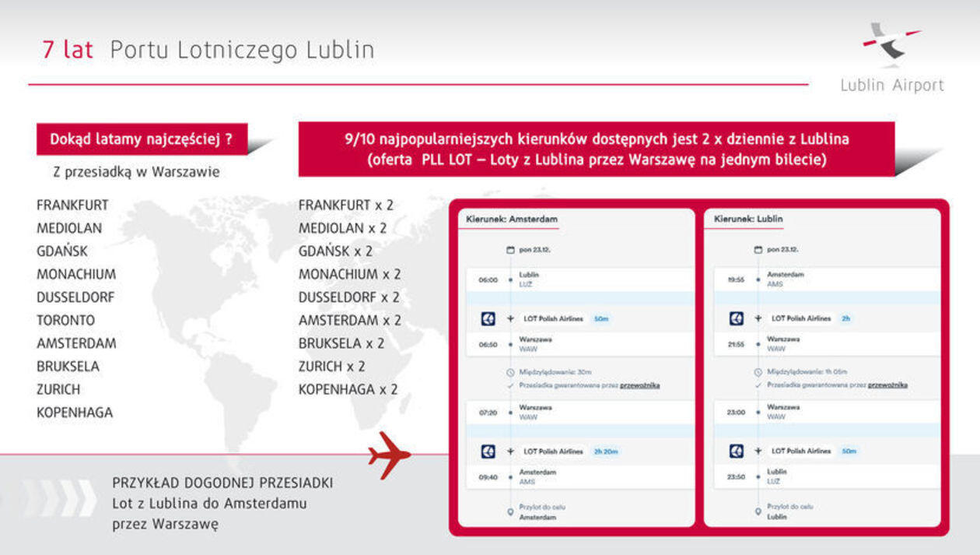The image size is (980, 555).
Task: Click calendar icon in the Kierunek: Amsterdam panel
Action: coord(510,250)
